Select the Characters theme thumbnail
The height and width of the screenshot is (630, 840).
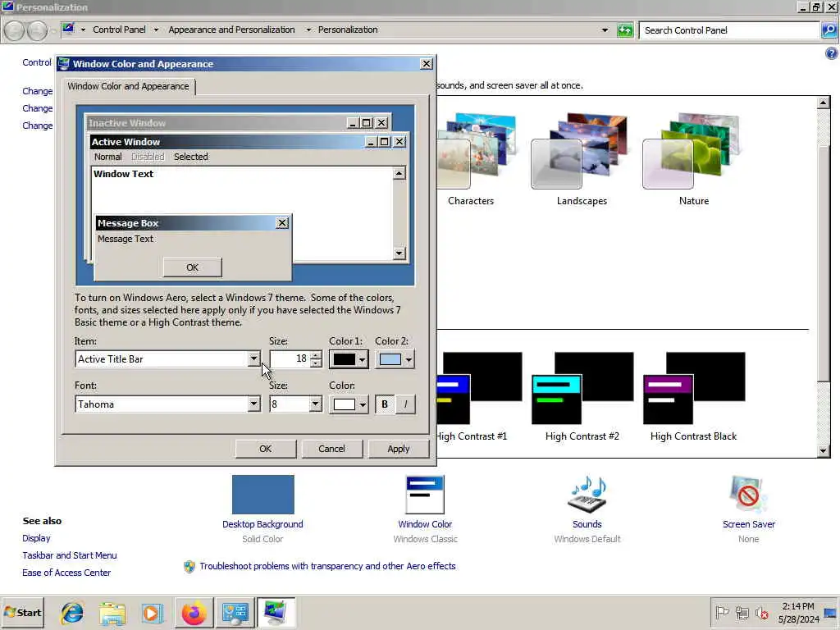coord(476,159)
